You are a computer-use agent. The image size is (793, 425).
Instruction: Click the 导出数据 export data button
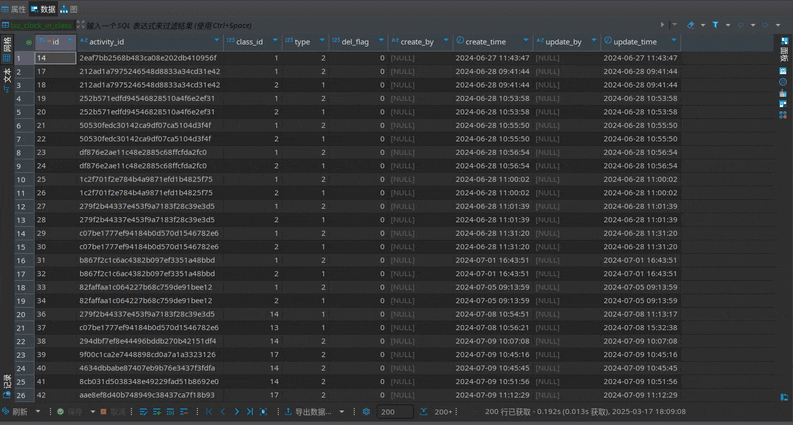point(308,412)
